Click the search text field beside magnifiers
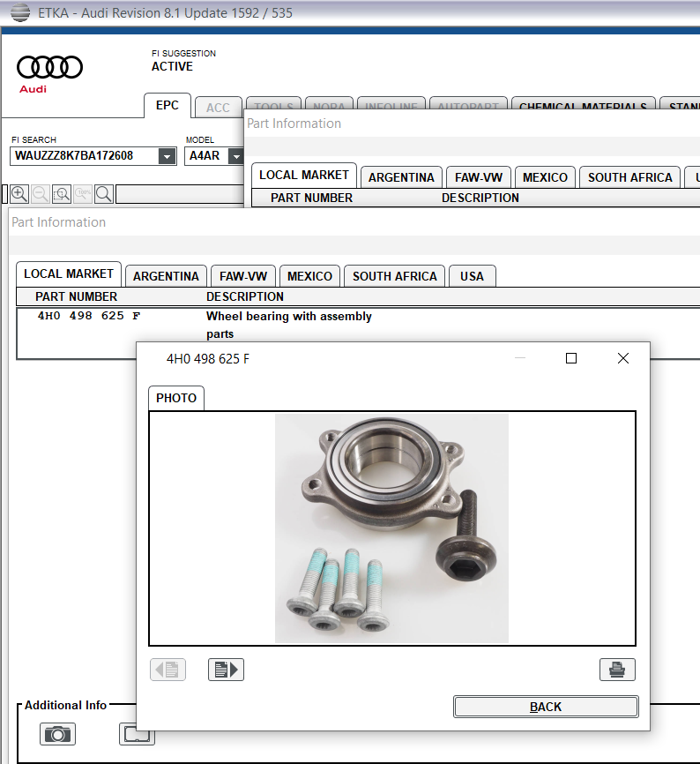700x764 pixels. coord(180,194)
